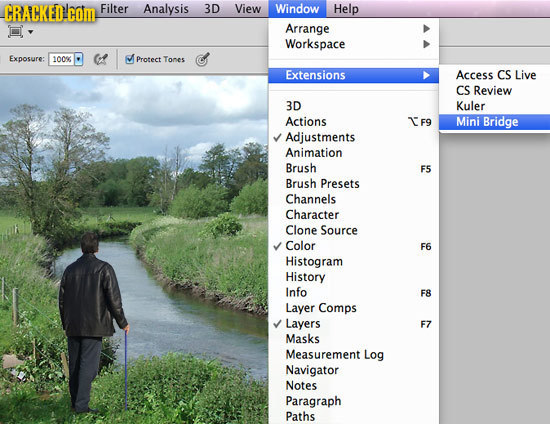Show the Character panel
Viewport: 550px width, 424px height.
click(354, 215)
